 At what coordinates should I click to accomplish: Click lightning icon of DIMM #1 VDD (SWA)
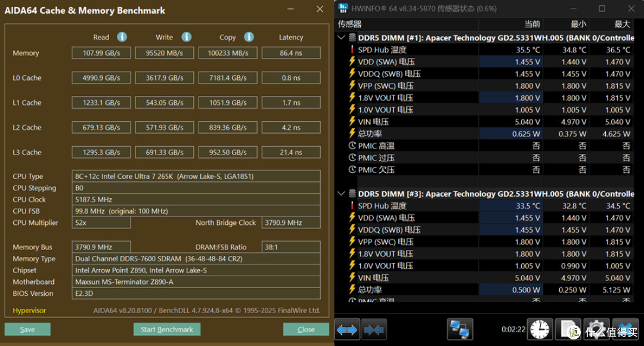(x=352, y=61)
